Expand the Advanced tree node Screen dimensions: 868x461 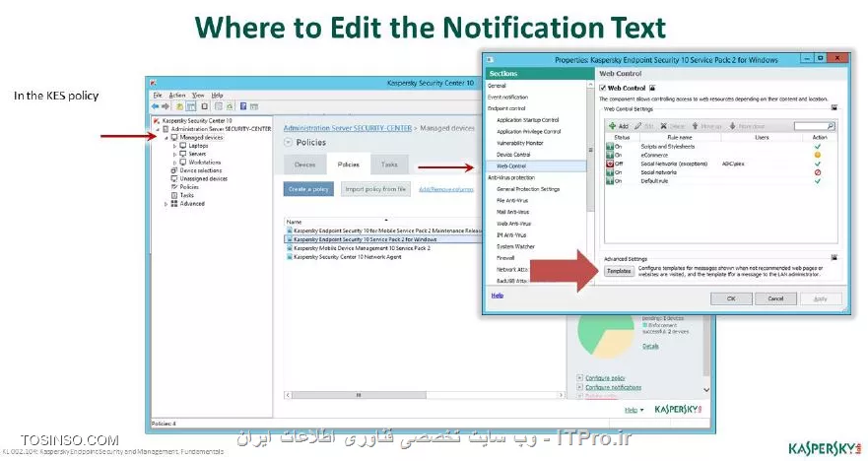click(x=167, y=204)
